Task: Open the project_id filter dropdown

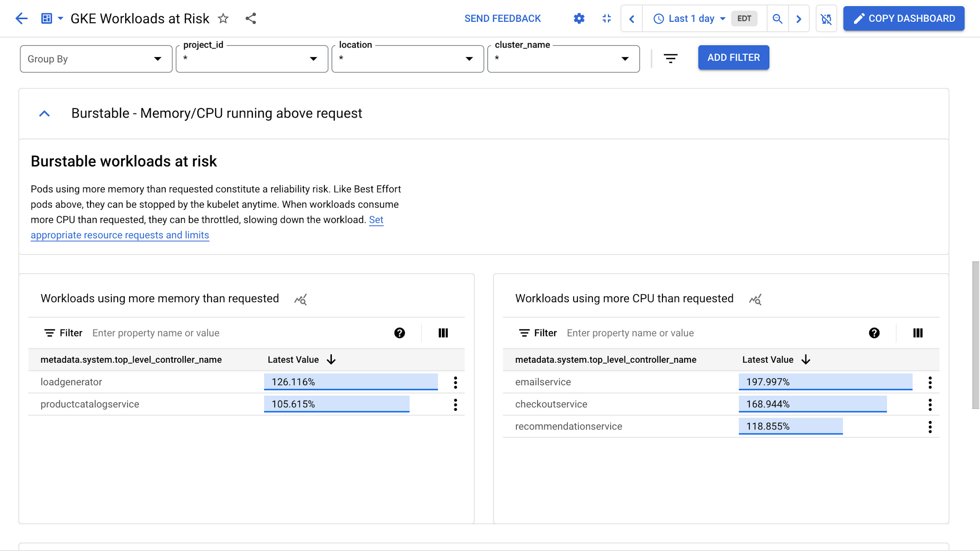Action: [252, 59]
